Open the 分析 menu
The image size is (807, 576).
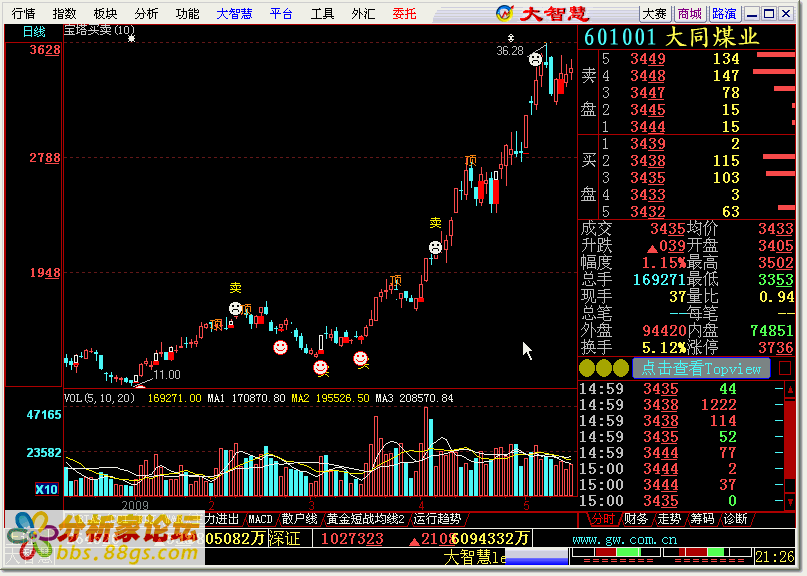(x=146, y=13)
